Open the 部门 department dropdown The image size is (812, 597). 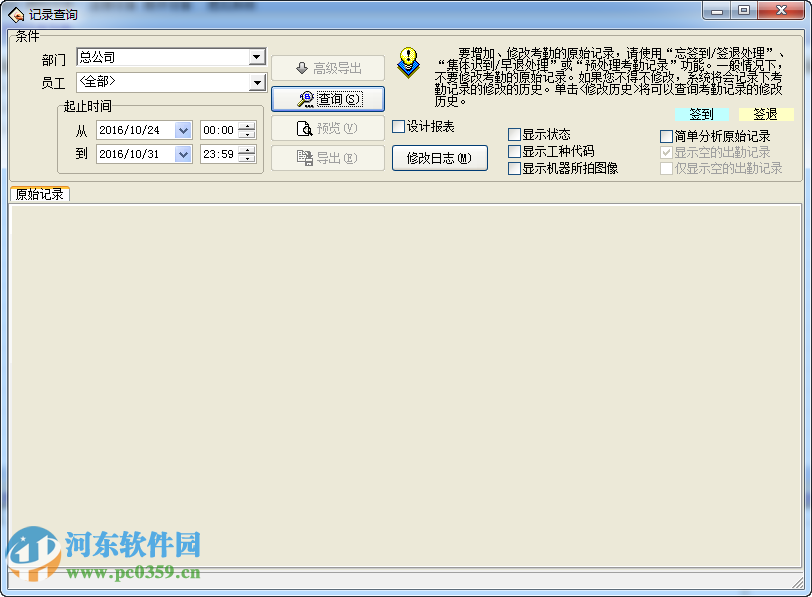coord(257,57)
